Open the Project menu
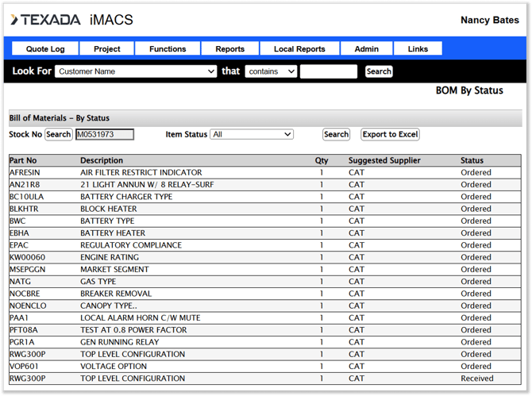 click(x=107, y=49)
